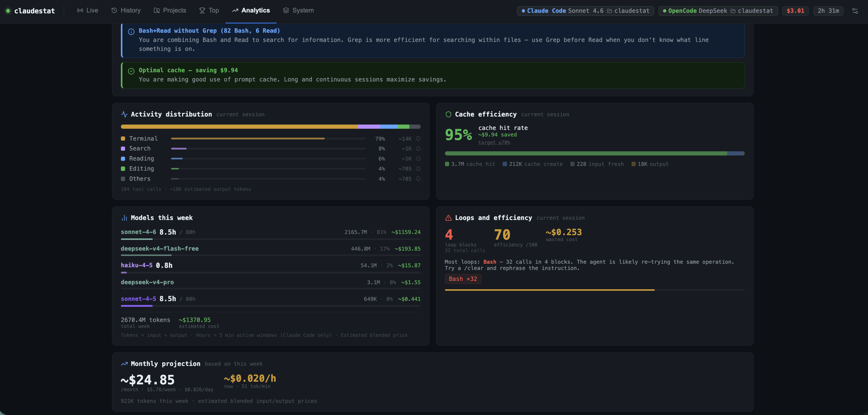Click the ~$1159.24 cost value
Screen dimensions: 868x415
pos(406,232)
